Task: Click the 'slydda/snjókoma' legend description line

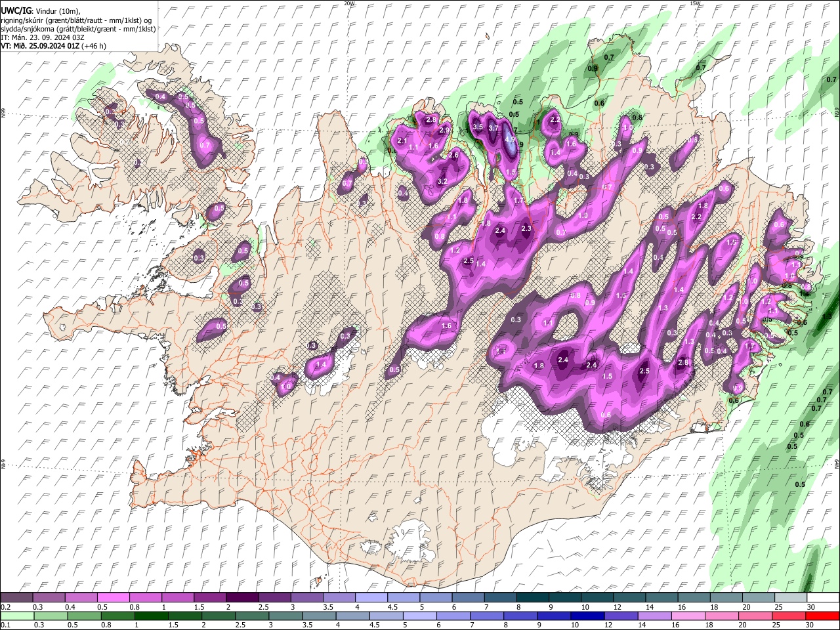Action: (x=78, y=29)
